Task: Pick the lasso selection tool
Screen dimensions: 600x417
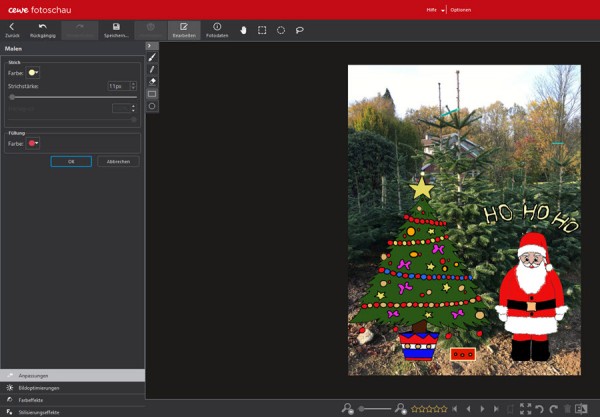Action: click(300, 30)
